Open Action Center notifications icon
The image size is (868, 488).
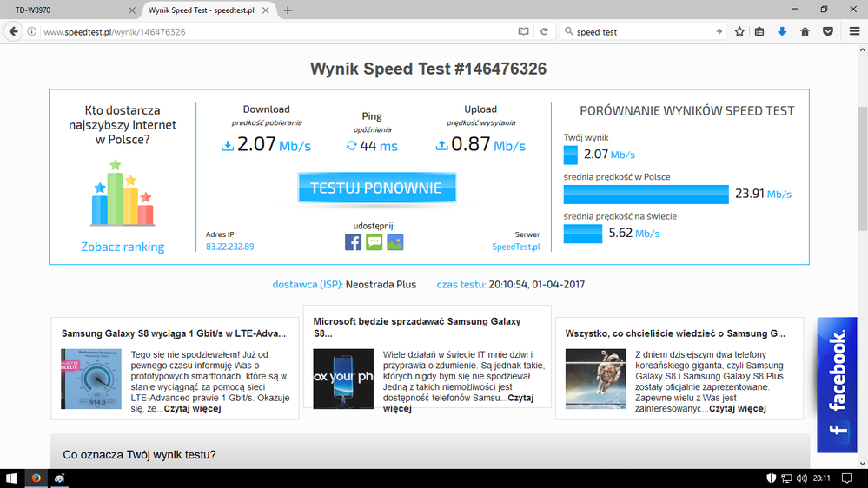pos(847,478)
